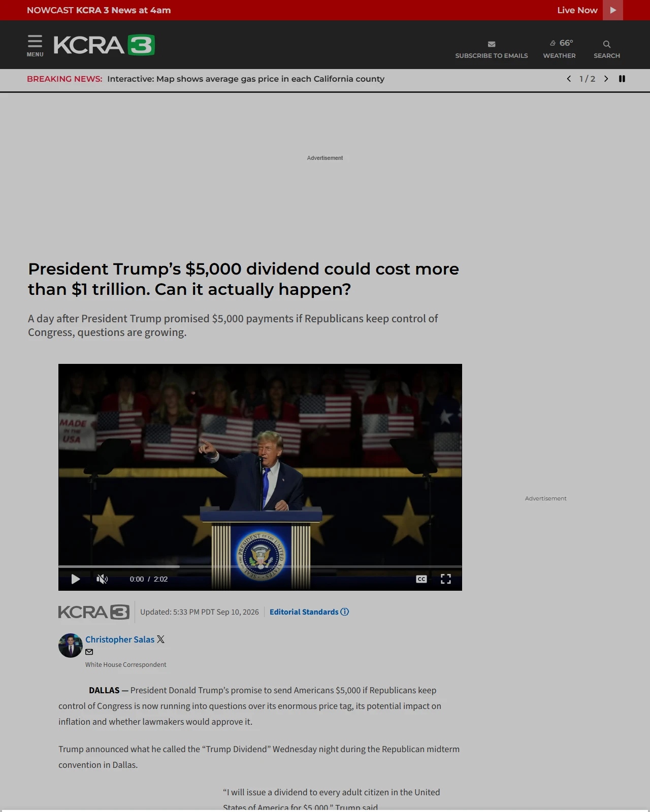Viewport: 650px width, 812px height.
Task: Open Christopher Salas author page
Action: (x=120, y=639)
